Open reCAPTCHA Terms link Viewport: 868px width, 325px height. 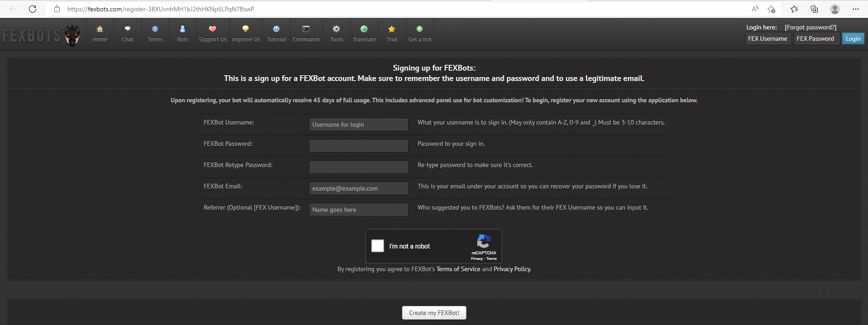point(492,258)
